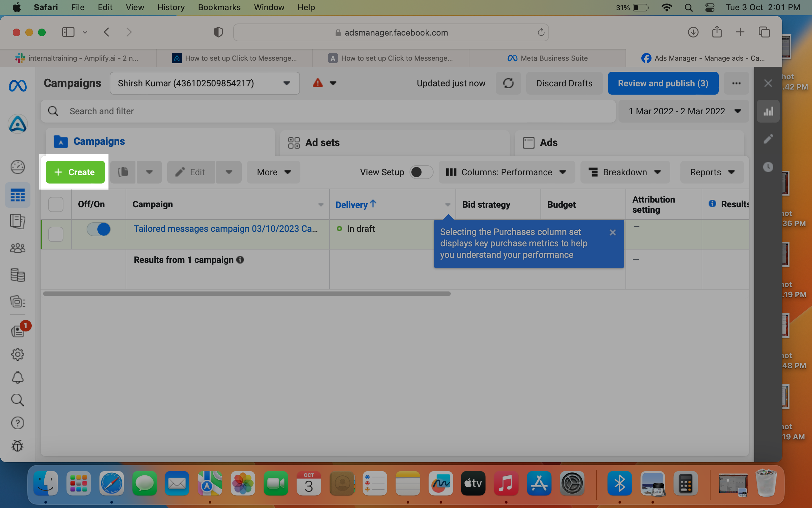Viewport: 812px width, 508px height.
Task: Click Discard Drafts button
Action: coord(564,83)
